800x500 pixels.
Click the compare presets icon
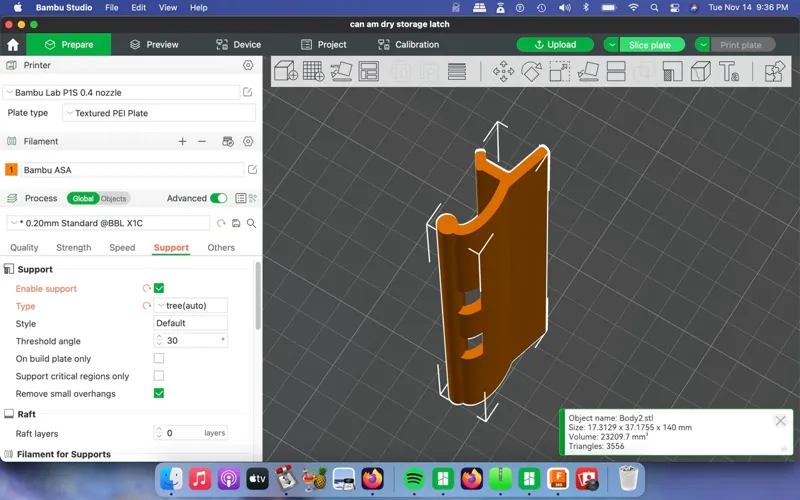click(x=253, y=198)
